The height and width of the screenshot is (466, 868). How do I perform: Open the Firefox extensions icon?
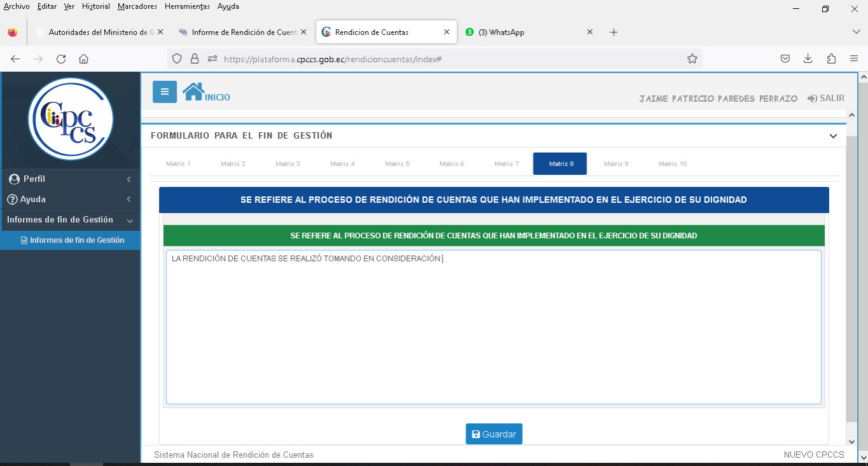click(831, 58)
